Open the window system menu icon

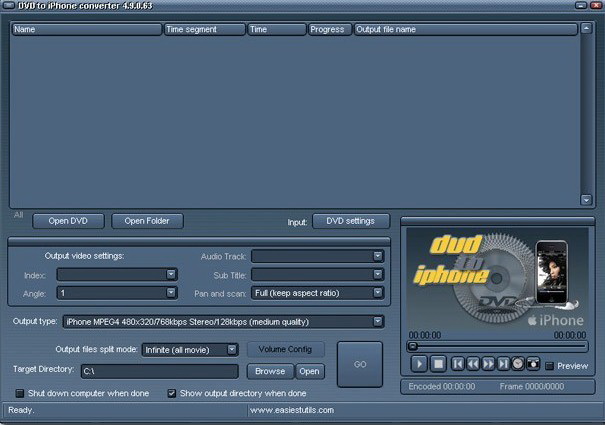click(x=8, y=5)
